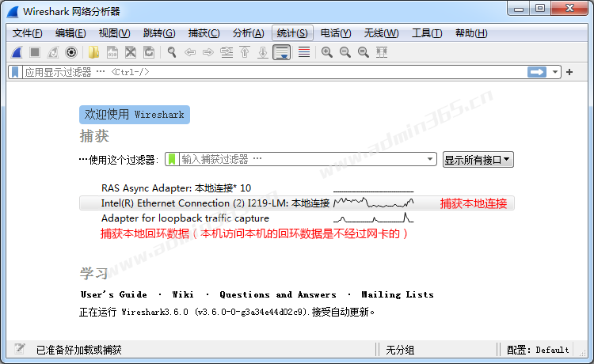Click the loopback adapter traffic sparkline
The width and height of the screenshot is (594, 364).
pos(374,218)
